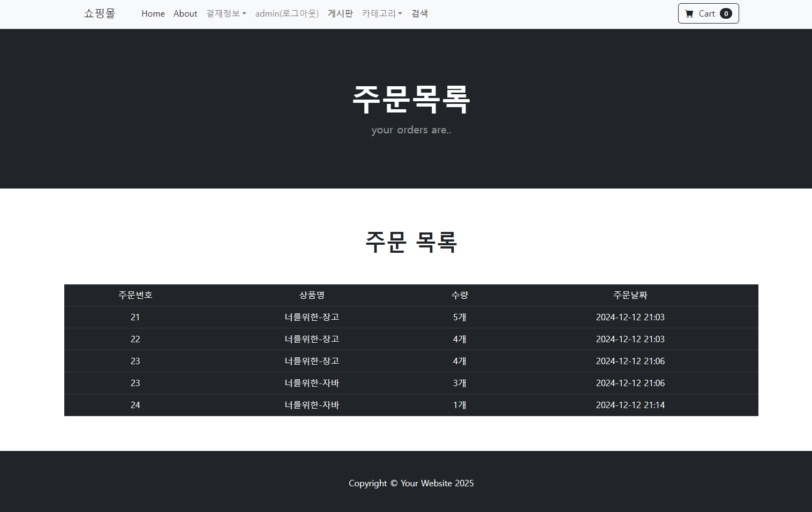Open the 검색 menu item
This screenshot has width=812, height=512.
point(419,13)
